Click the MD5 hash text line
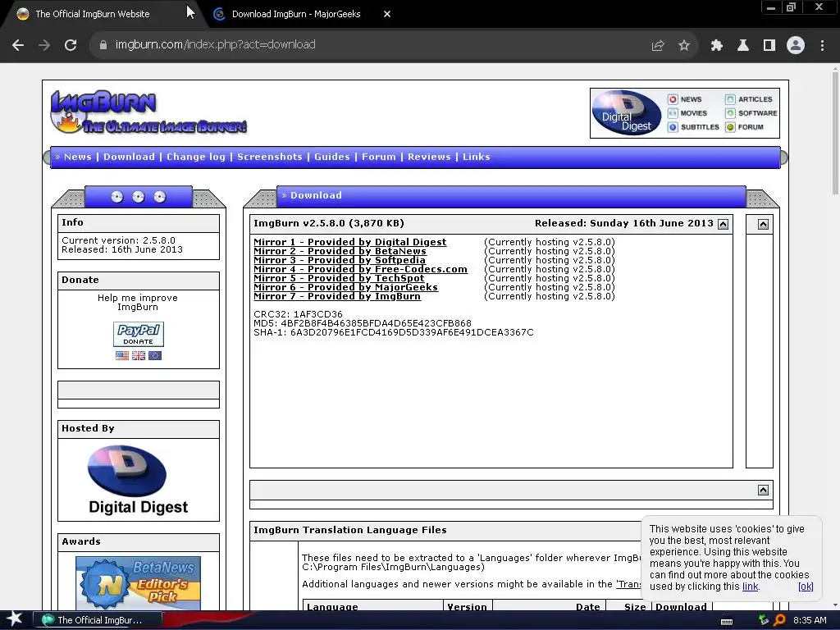The image size is (840, 630). click(362, 323)
